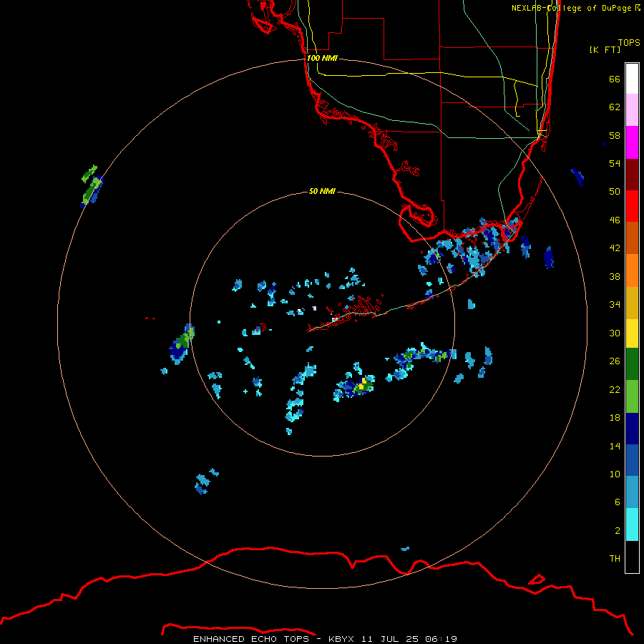Select the "54" legend value
Viewport: 644px width, 644px height.
pos(615,163)
